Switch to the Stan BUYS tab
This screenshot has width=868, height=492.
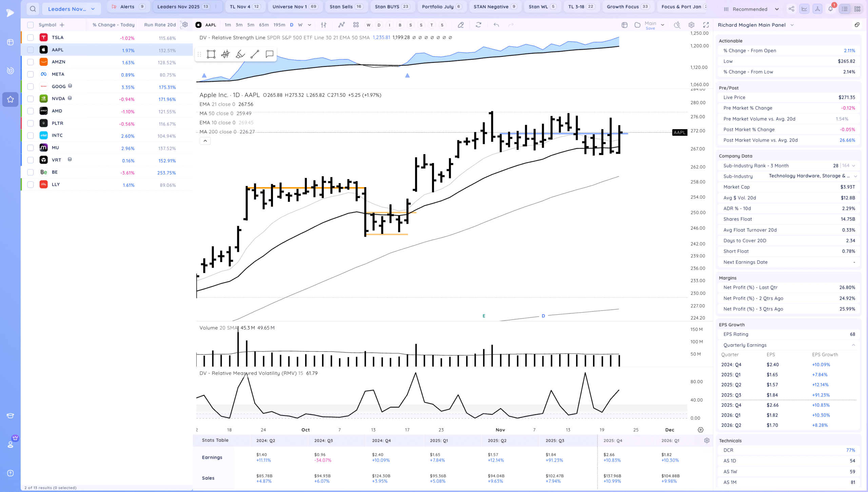click(392, 6)
